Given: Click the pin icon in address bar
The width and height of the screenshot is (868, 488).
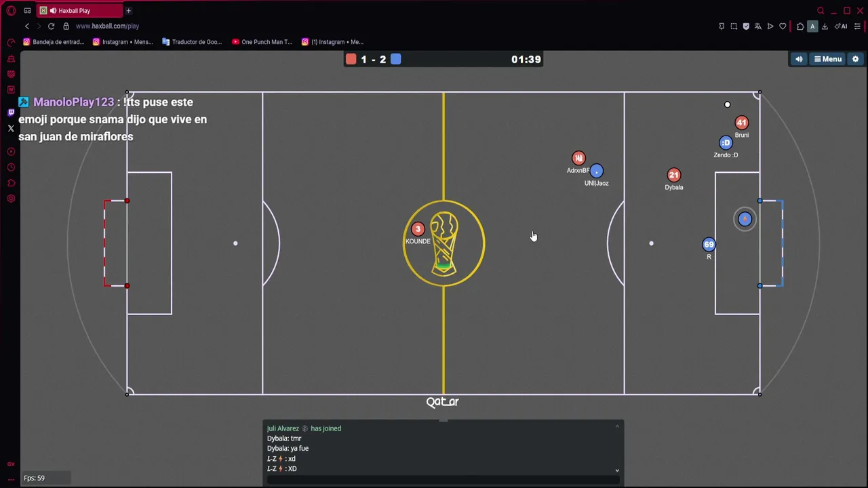Looking at the screenshot, I should click(x=722, y=26).
